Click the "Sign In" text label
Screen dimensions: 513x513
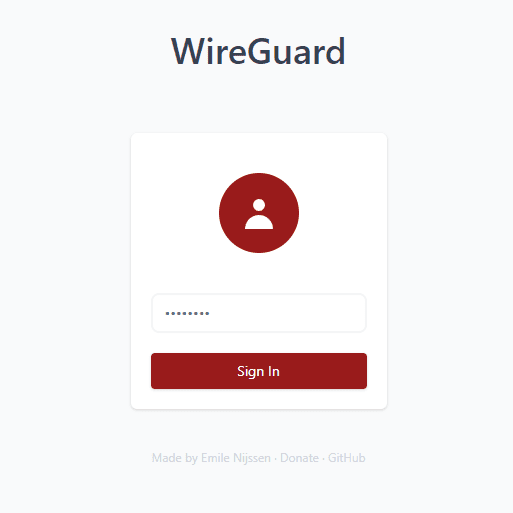pos(258,371)
